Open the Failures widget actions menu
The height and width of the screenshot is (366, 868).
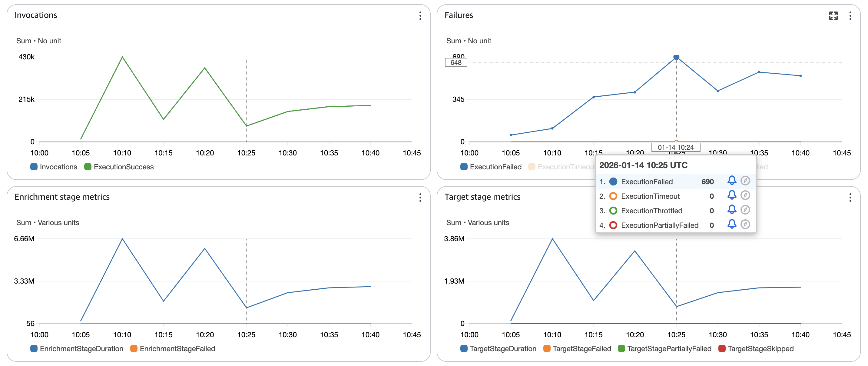(x=850, y=15)
